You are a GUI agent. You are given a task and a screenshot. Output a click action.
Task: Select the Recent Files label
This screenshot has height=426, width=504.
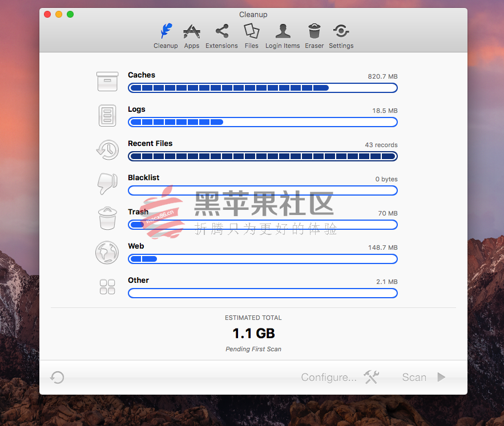click(x=150, y=143)
